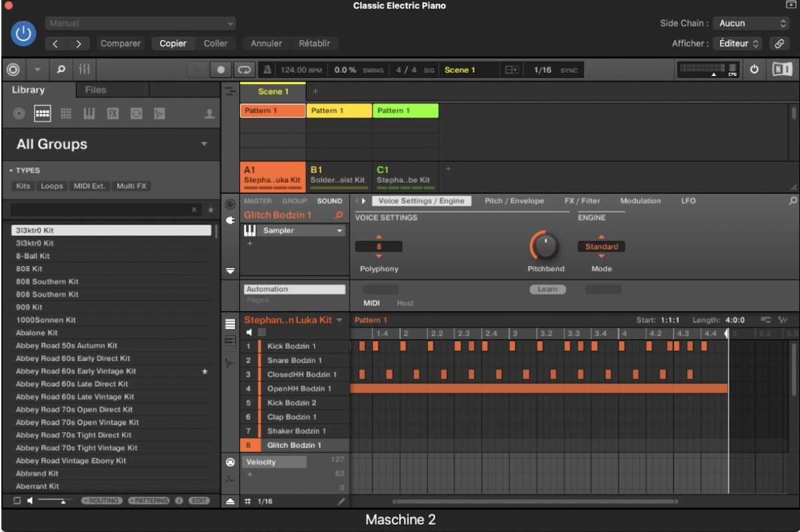Increase polyphony with the up arrow
Viewport: 800px width, 532px height.
pos(379,236)
